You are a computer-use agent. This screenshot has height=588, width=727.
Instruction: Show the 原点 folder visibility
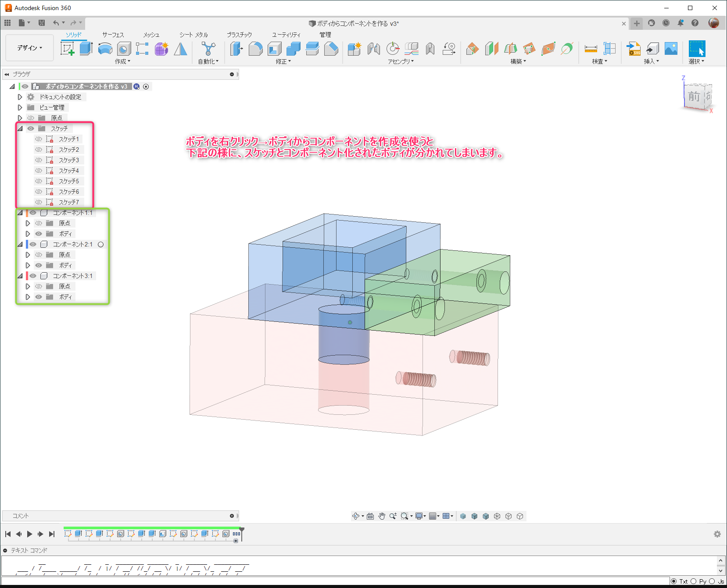tap(30, 118)
